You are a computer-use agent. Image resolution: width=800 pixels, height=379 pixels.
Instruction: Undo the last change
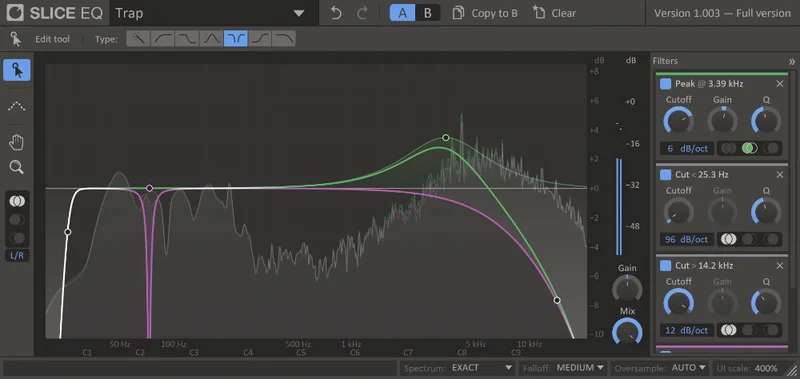click(336, 13)
